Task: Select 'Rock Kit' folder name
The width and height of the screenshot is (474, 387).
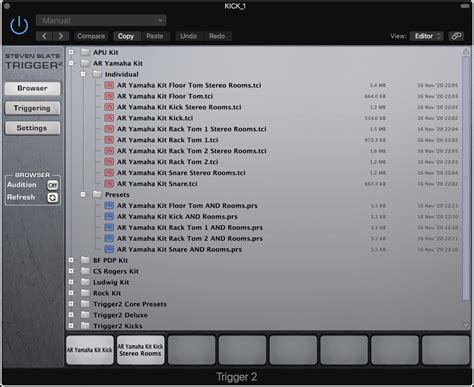Action: pos(107,293)
